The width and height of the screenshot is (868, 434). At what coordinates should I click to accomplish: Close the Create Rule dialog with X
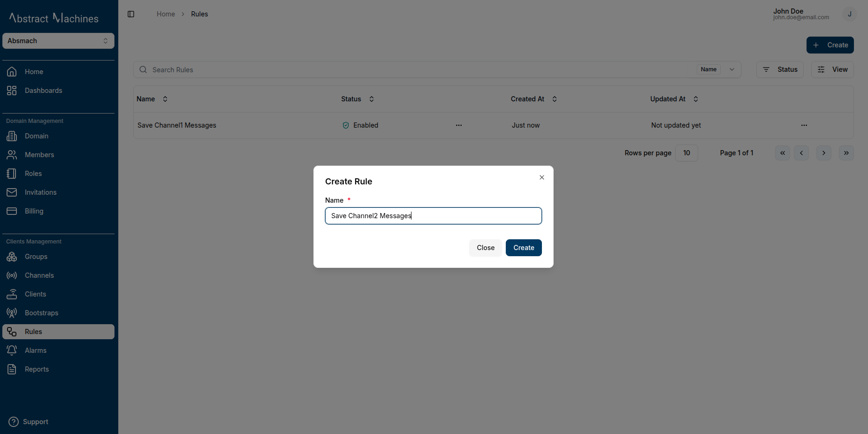pos(542,177)
